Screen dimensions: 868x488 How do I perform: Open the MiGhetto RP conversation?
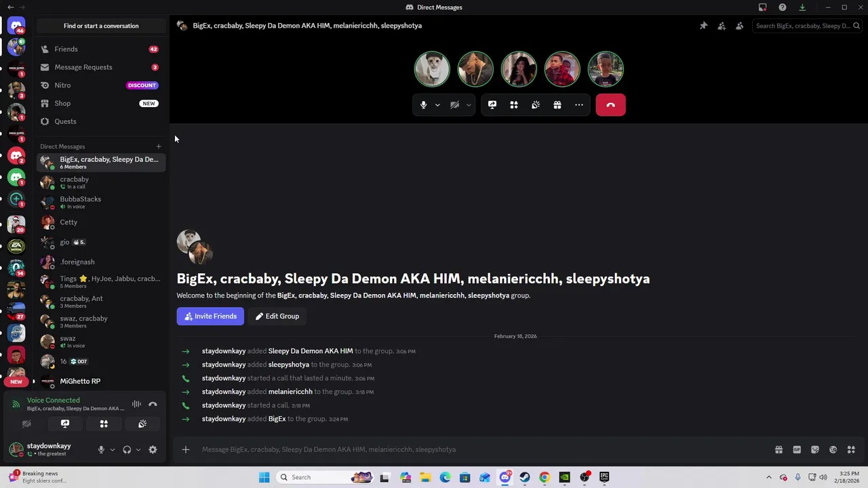[101, 381]
